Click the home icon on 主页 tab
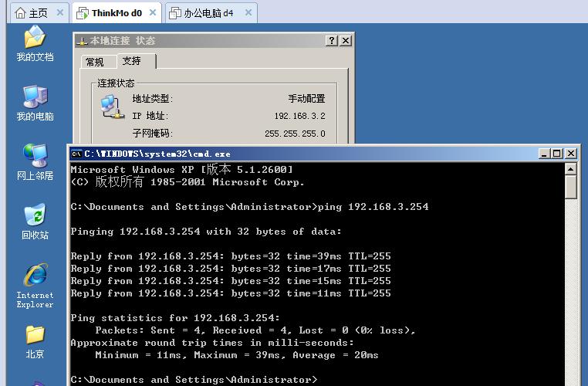This screenshot has width=588, height=386. point(20,13)
